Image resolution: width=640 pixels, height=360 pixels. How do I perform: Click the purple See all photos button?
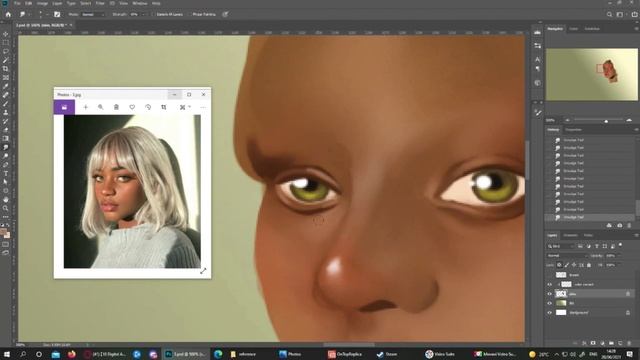[x=64, y=107]
